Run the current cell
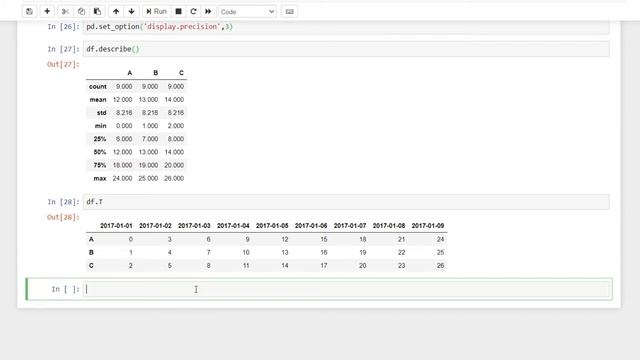This screenshot has width=640, height=360. 156,11
